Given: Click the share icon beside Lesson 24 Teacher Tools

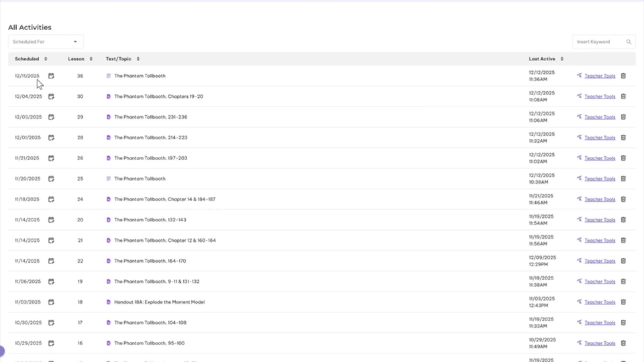Looking at the screenshot, I should (x=579, y=199).
